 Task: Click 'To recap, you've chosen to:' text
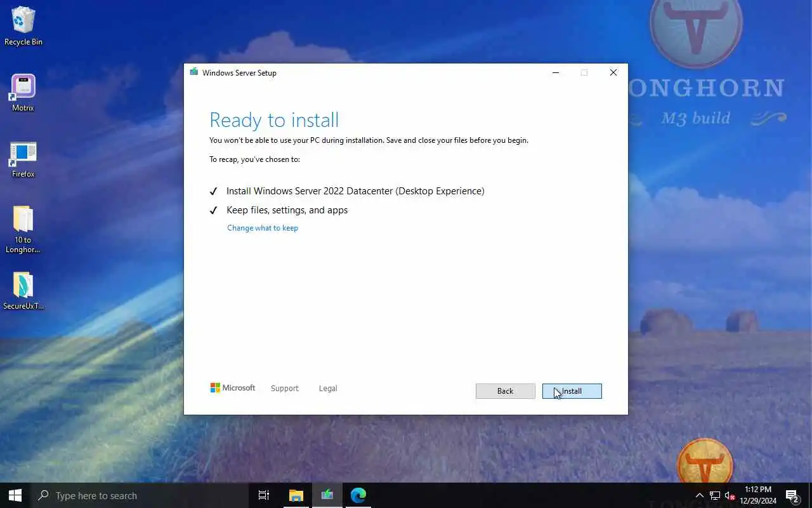[x=254, y=159]
